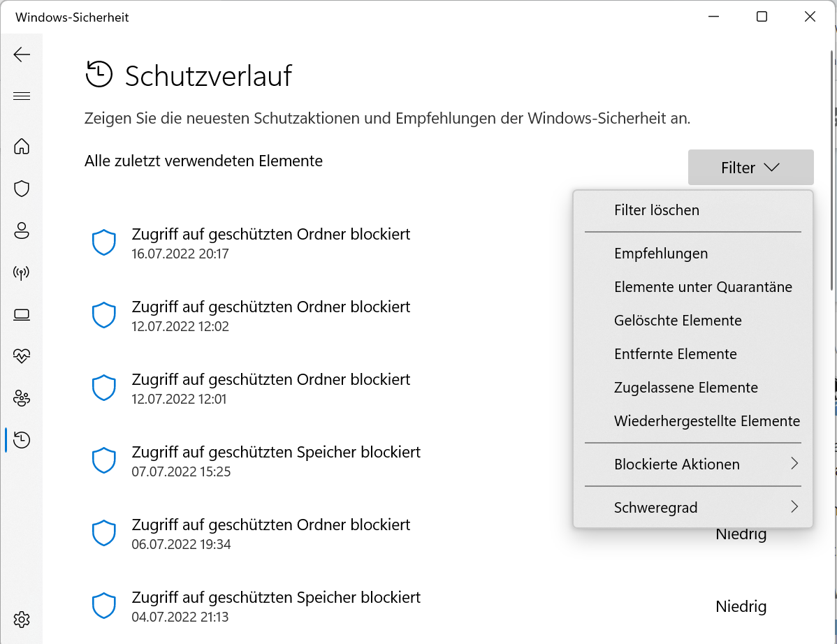Select Filter löschen to clear filters
Screen dimensions: 837x644
[x=657, y=210]
